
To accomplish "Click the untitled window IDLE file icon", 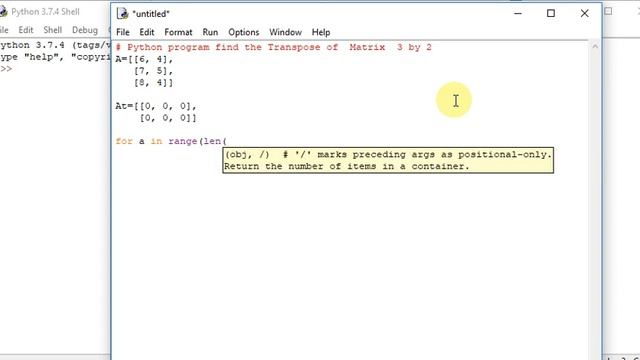I will tap(122, 13).
